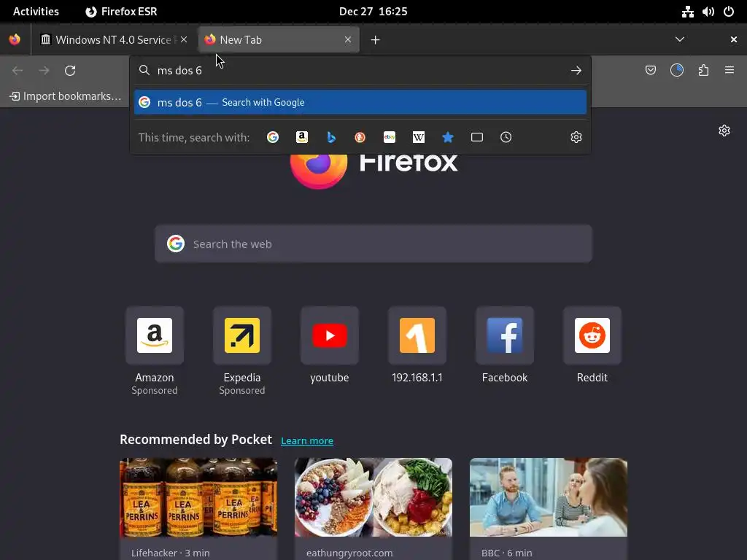Open Firefox View pinned icon
This screenshot has width=747, height=560.
tap(15, 39)
